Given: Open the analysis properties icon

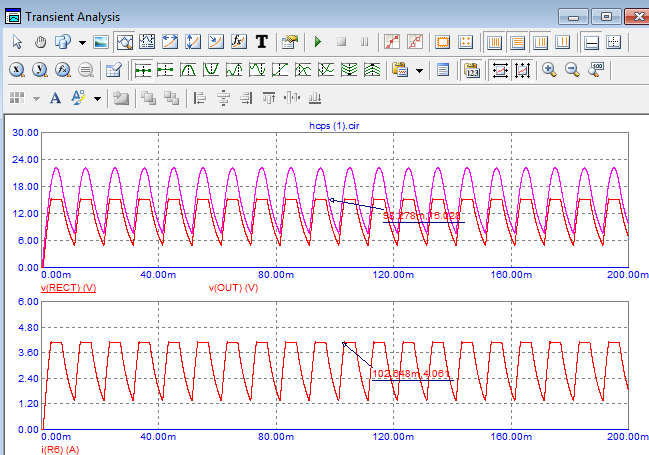Looking at the screenshot, I should point(289,42).
